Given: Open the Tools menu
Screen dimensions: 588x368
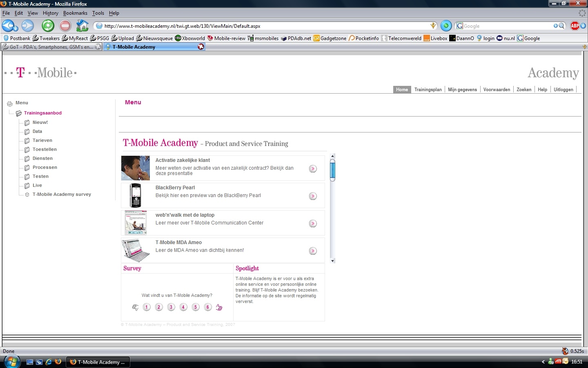Looking at the screenshot, I should (98, 13).
